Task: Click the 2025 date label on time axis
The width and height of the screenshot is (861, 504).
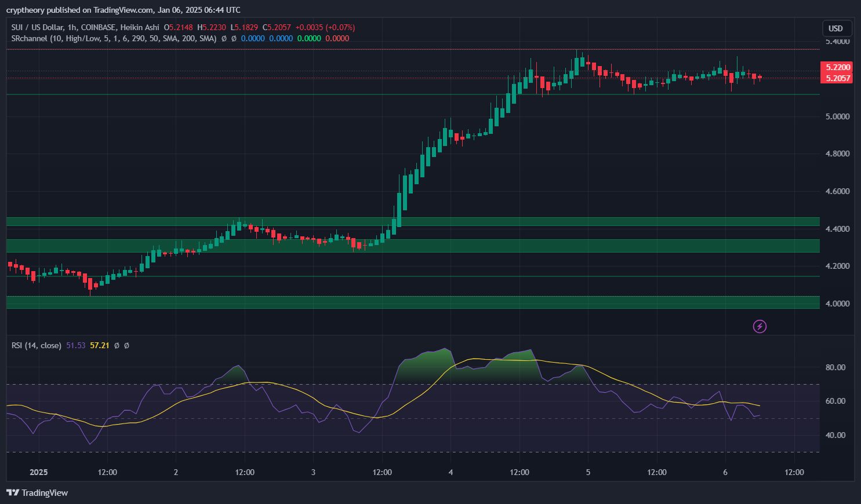Action: (39, 472)
